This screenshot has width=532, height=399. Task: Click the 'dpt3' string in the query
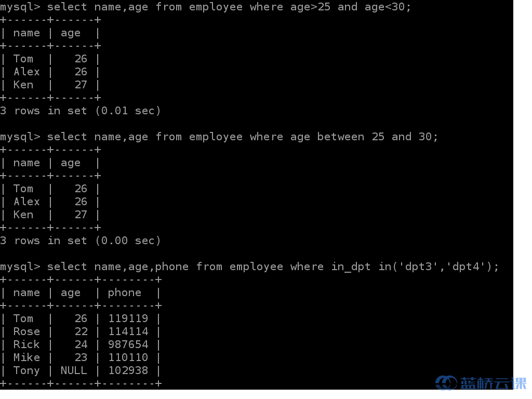[x=418, y=267]
